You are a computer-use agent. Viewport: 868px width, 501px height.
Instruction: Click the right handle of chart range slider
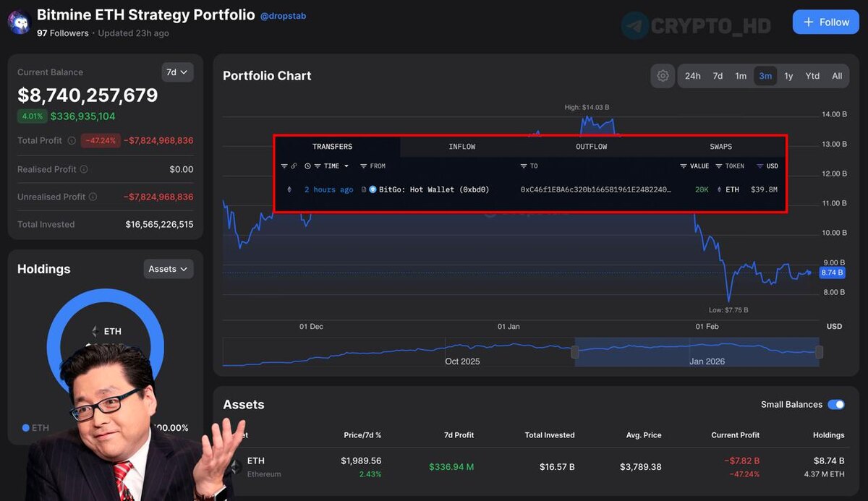[x=819, y=352]
